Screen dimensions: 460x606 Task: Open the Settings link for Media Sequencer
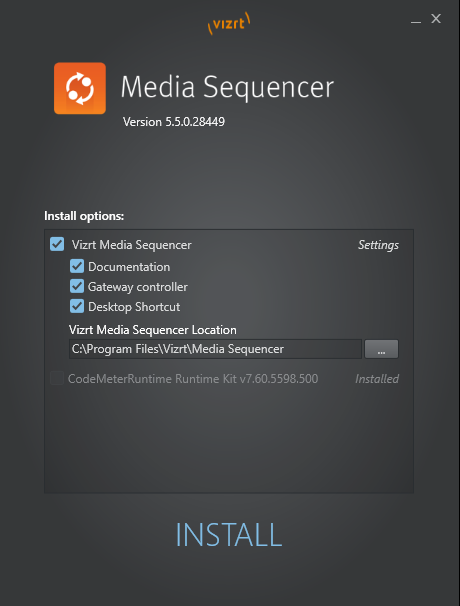tap(378, 245)
